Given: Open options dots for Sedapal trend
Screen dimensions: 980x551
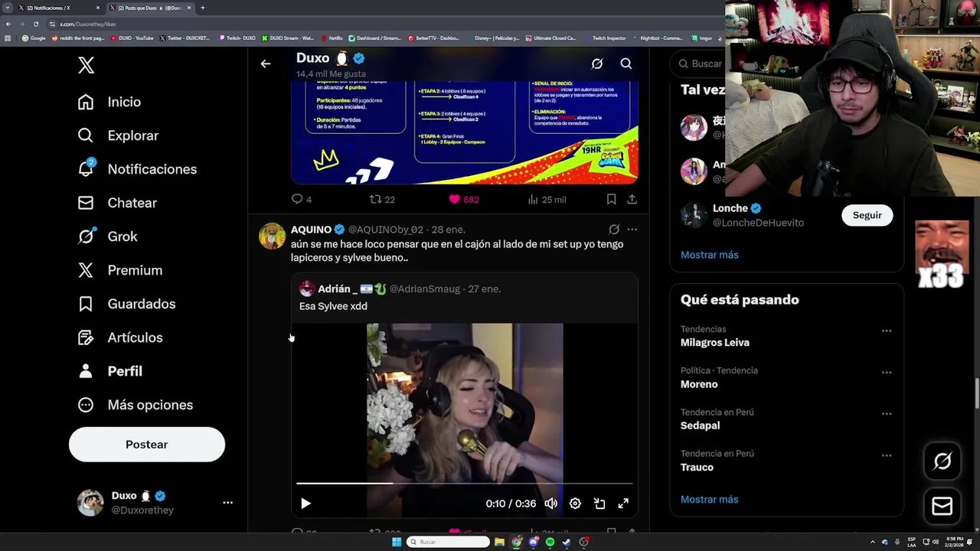Looking at the screenshot, I should coord(887,414).
